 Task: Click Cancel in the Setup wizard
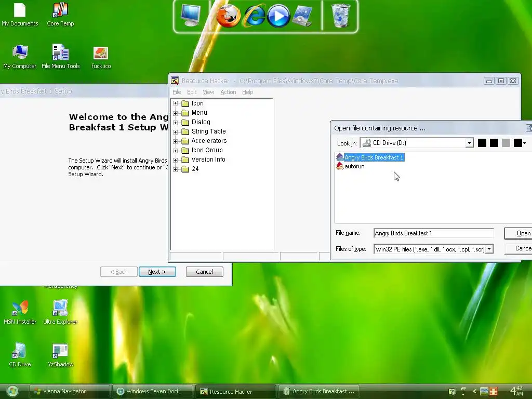[x=204, y=272]
